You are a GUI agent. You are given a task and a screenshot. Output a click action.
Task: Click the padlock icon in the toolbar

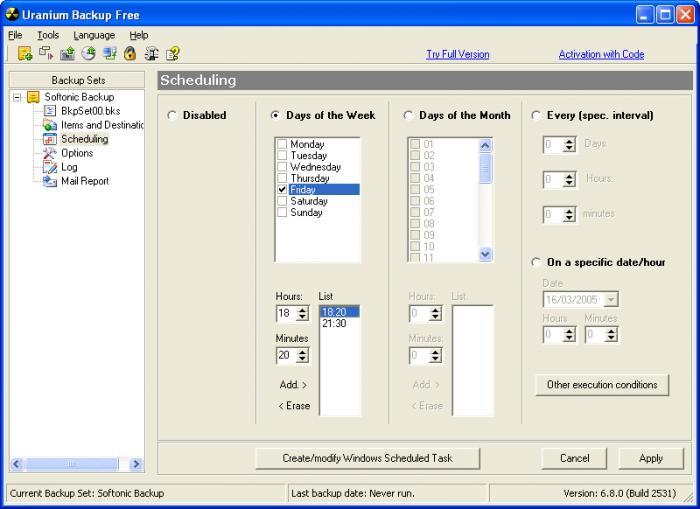(129, 54)
